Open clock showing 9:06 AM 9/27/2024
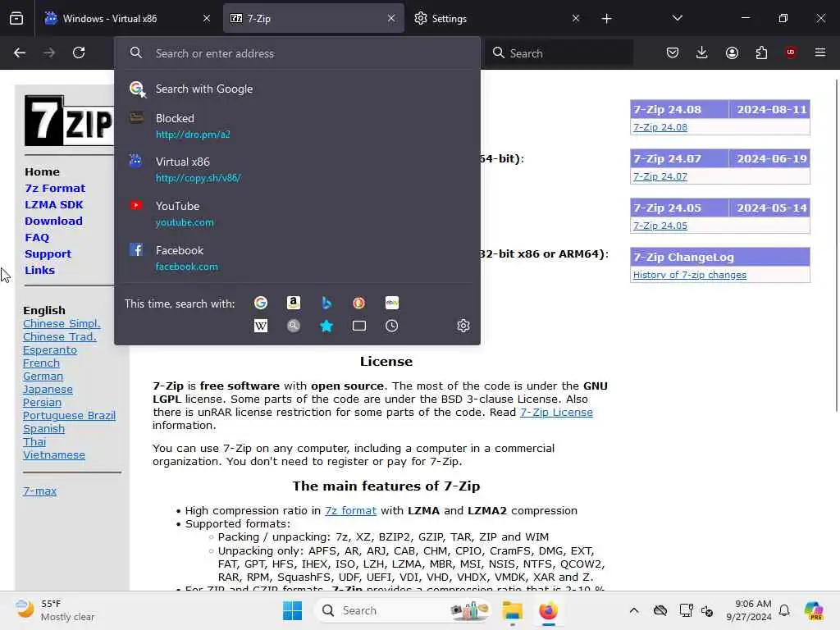Image resolution: width=840 pixels, height=630 pixels. [x=749, y=610]
